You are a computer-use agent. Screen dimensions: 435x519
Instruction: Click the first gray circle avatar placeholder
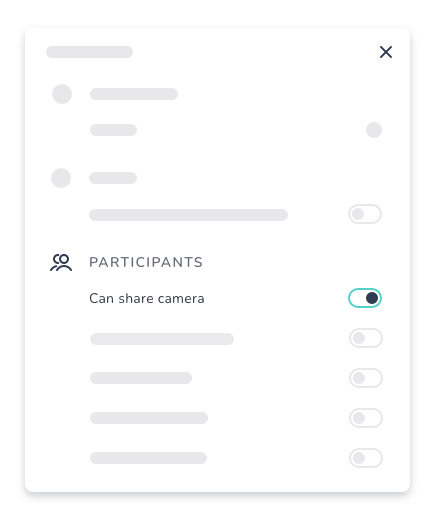click(x=62, y=94)
